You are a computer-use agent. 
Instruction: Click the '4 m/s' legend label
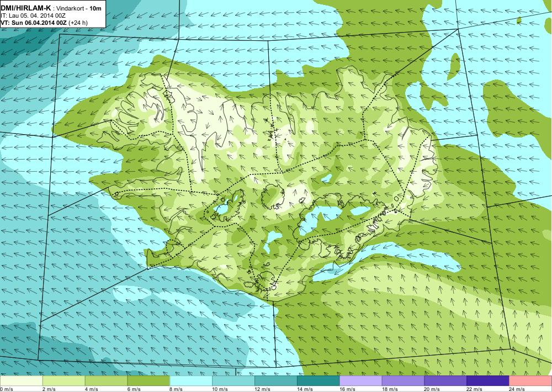(x=92, y=389)
